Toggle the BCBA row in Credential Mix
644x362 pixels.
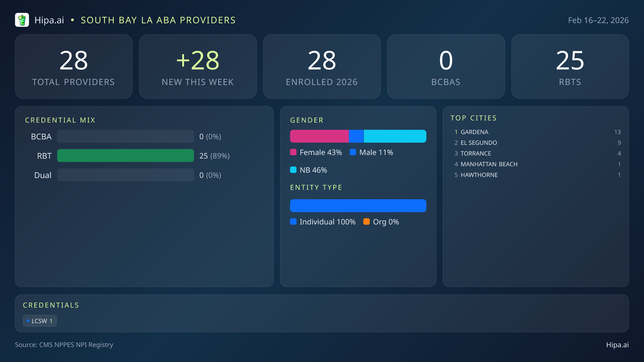[x=125, y=136]
